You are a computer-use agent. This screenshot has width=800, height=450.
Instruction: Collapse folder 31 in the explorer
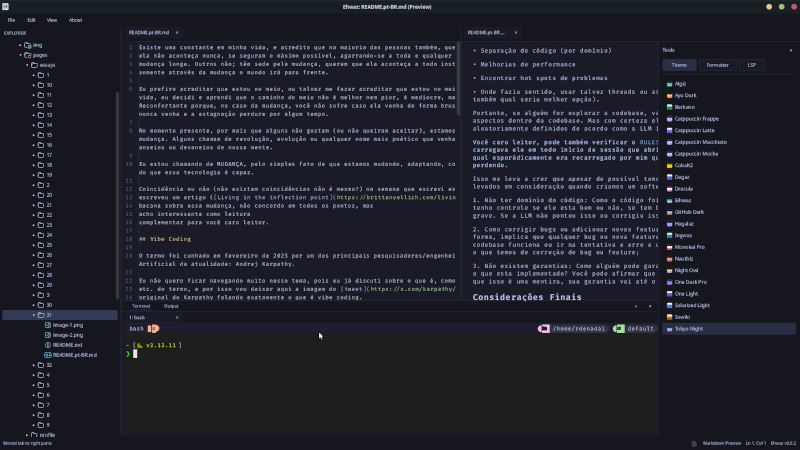pyautogui.click(x=33, y=314)
